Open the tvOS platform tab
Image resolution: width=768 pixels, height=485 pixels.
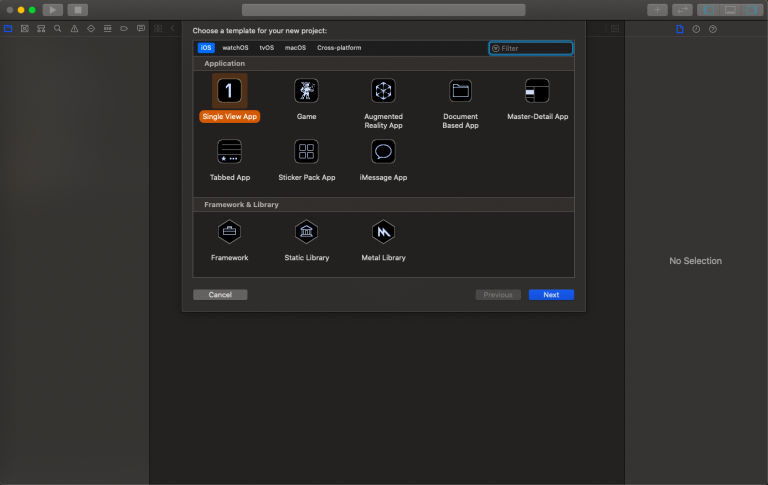click(x=266, y=48)
